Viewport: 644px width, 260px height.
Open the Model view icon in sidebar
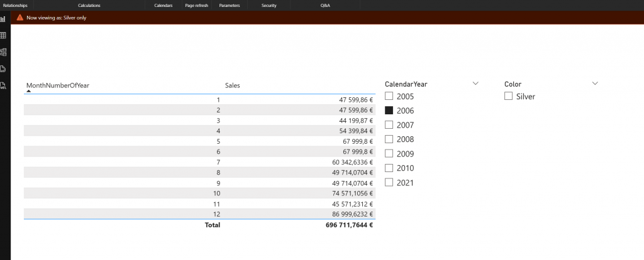point(3,52)
